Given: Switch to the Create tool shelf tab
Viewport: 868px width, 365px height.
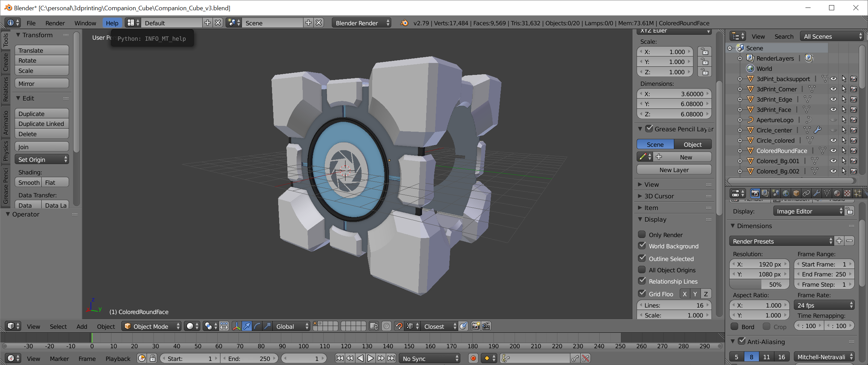Looking at the screenshot, I should (x=5, y=62).
